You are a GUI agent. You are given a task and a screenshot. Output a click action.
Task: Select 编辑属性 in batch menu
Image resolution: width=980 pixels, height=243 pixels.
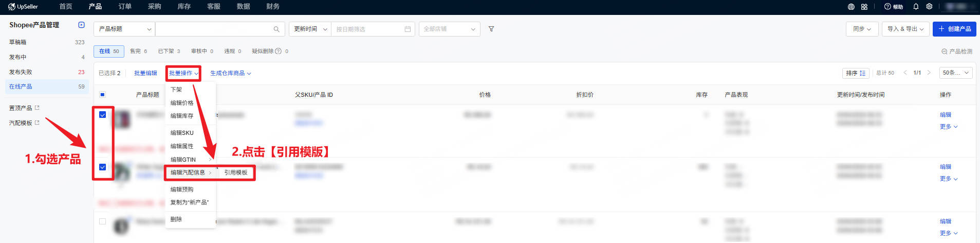[190, 146]
